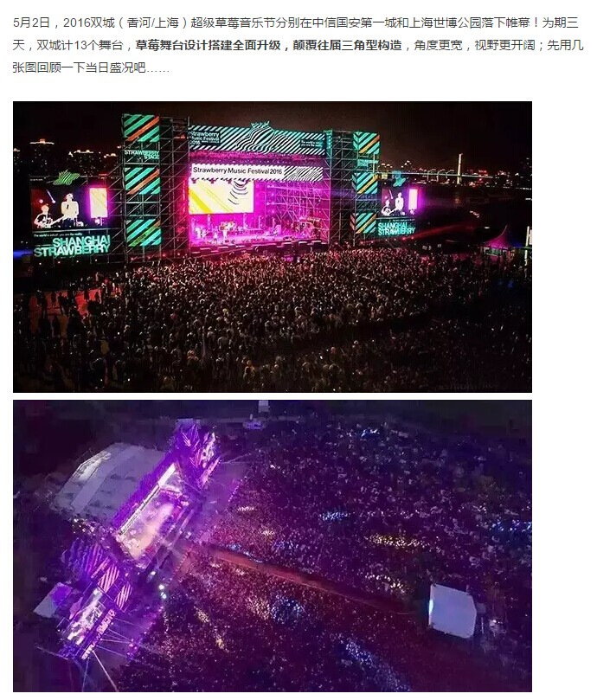Click the right-side SHANGHAI STRAWBERRY sign
The width and height of the screenshot is (597, 700).
(396, 228)
